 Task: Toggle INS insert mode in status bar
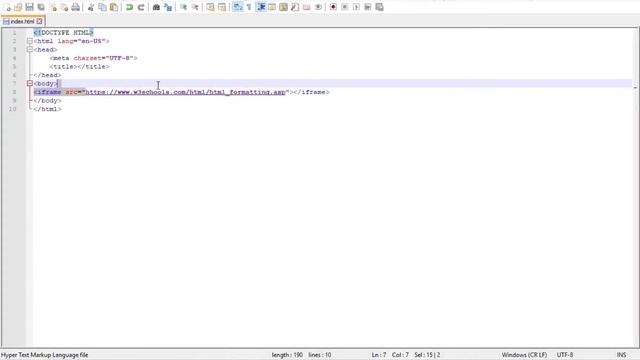(621, 355)
